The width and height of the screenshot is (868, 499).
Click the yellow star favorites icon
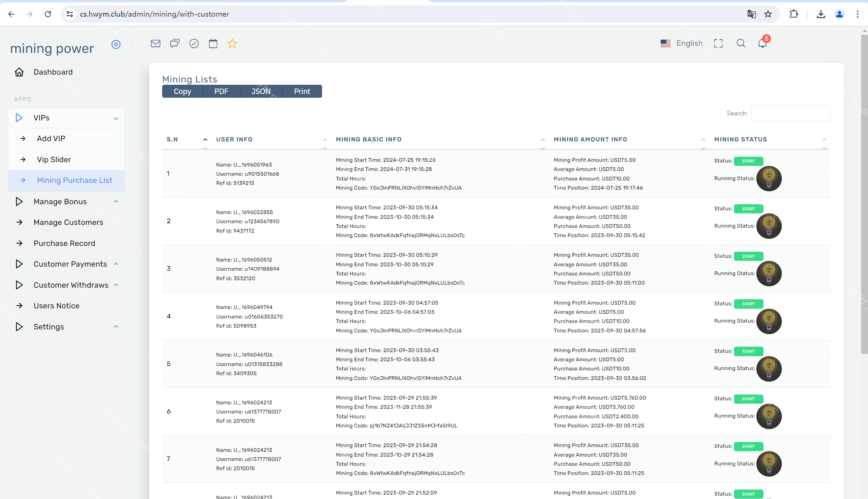(232, 43)
